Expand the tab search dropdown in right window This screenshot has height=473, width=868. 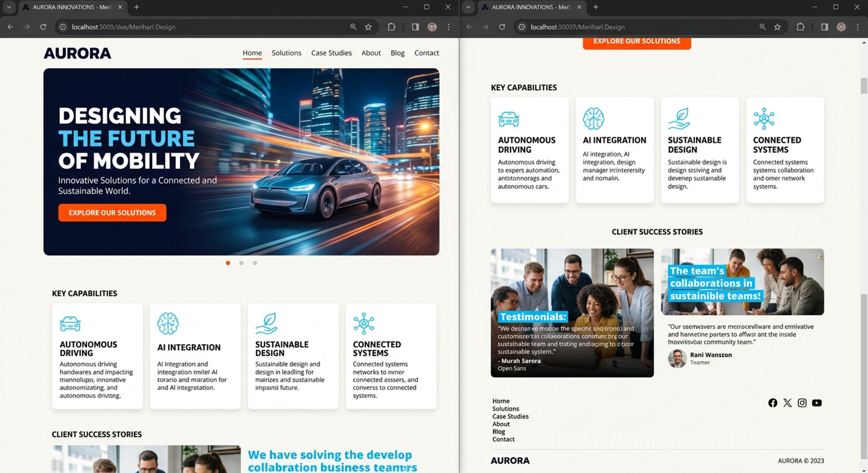(468, 7)
